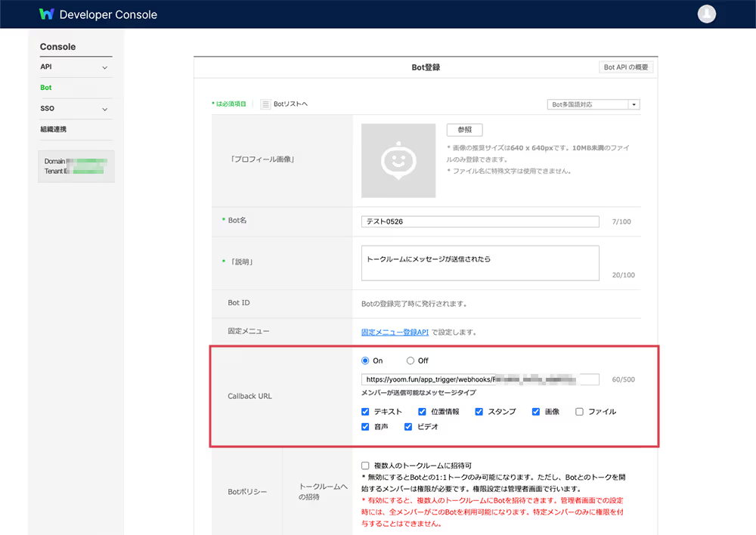Click into the Bot名 input field
Screen dimensions: 756x535
(480, 221)
